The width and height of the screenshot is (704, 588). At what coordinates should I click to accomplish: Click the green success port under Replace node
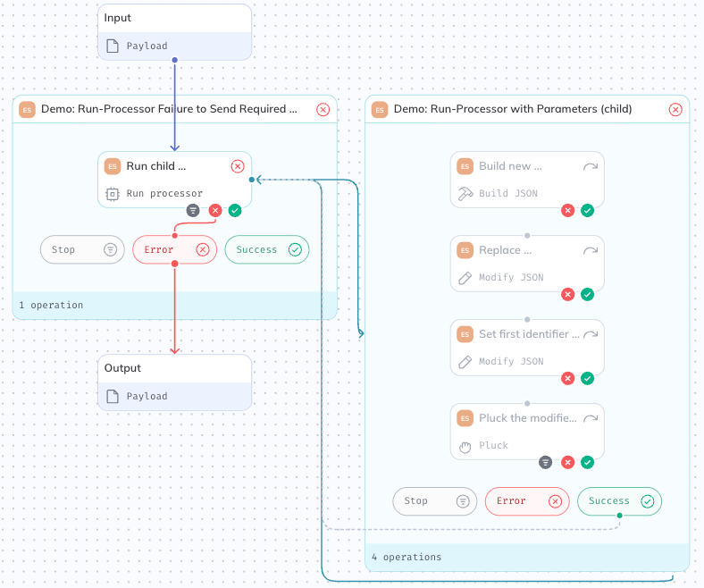click(x=587, y=294)
